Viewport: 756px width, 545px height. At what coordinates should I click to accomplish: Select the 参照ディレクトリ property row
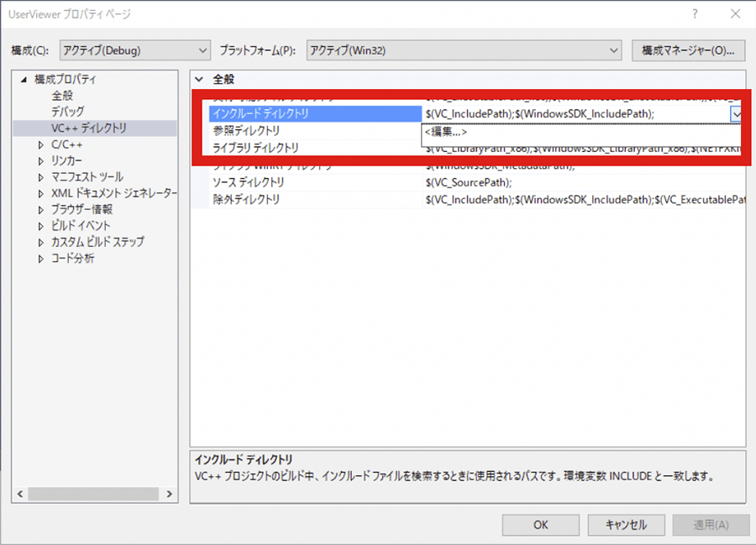pyautogui.click(x=315, y=131)
